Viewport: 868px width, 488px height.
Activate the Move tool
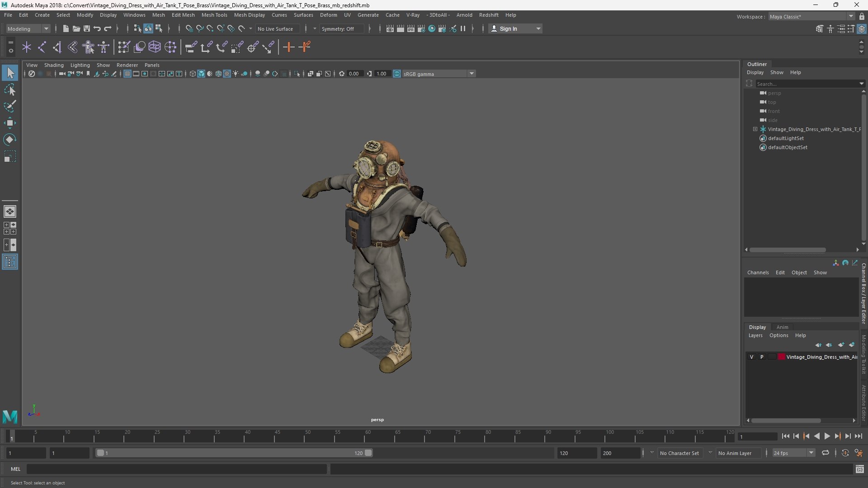(x=10, y=123)
